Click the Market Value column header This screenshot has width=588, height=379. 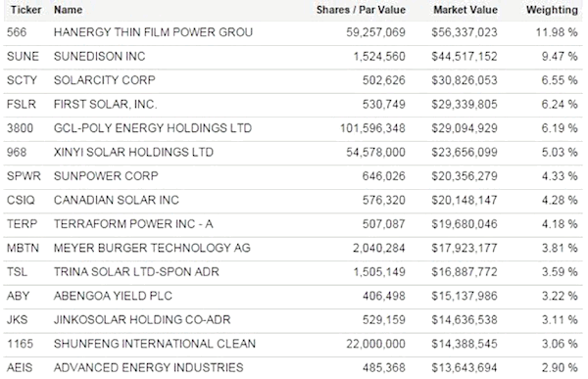tap(465, 10)
